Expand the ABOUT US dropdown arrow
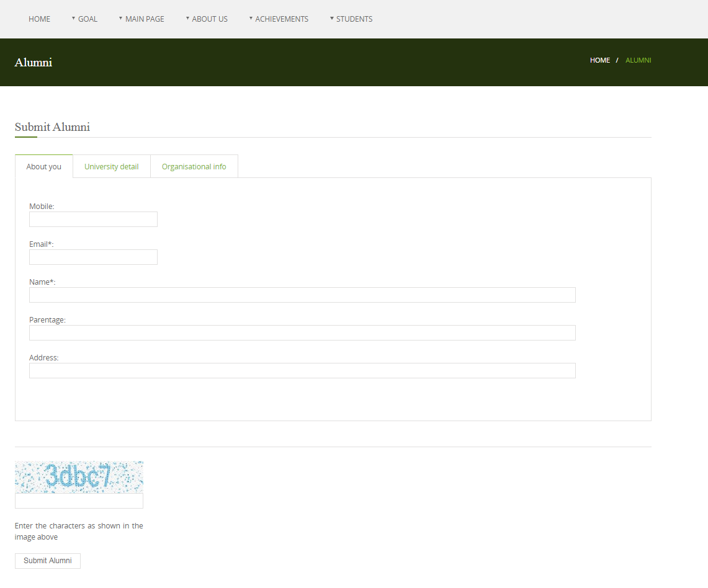Image resolution: width=708 pixels, height=588 pixels. point(187,18)
